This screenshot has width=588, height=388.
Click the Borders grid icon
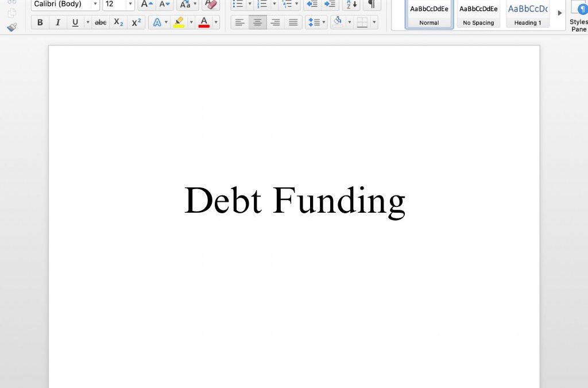(x=362, y=22)
